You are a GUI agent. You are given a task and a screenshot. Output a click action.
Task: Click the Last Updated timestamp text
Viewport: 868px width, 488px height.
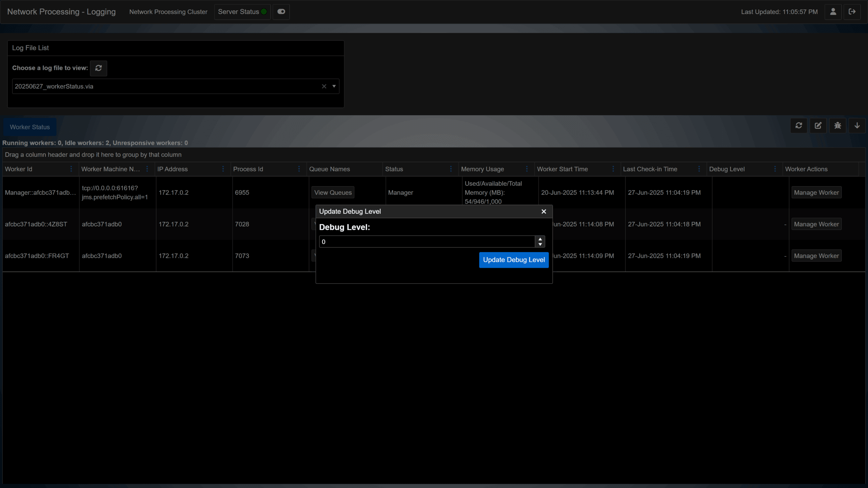tap(779, 12)
